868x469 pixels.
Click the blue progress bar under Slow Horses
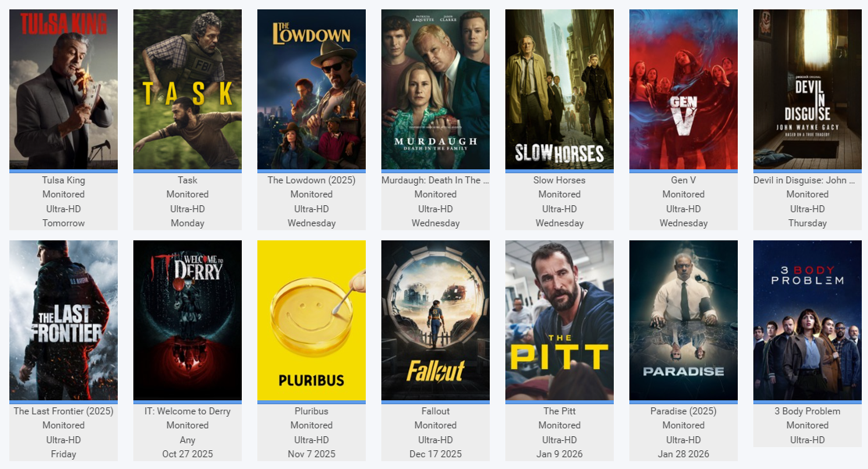[x=560, y=171]
